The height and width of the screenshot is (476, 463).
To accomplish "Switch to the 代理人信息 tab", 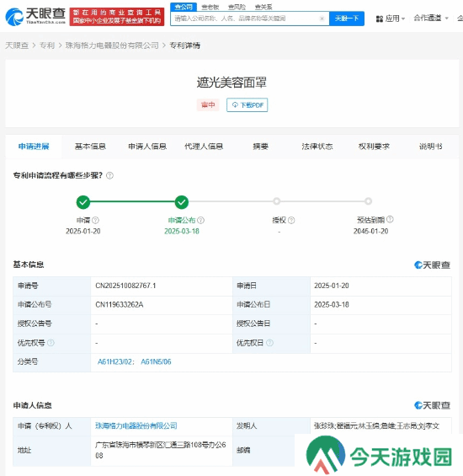I will [204, 147].
